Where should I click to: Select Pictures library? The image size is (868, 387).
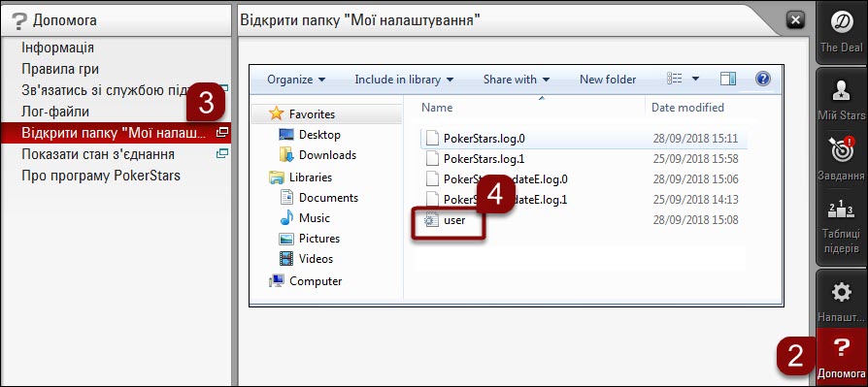318,239
